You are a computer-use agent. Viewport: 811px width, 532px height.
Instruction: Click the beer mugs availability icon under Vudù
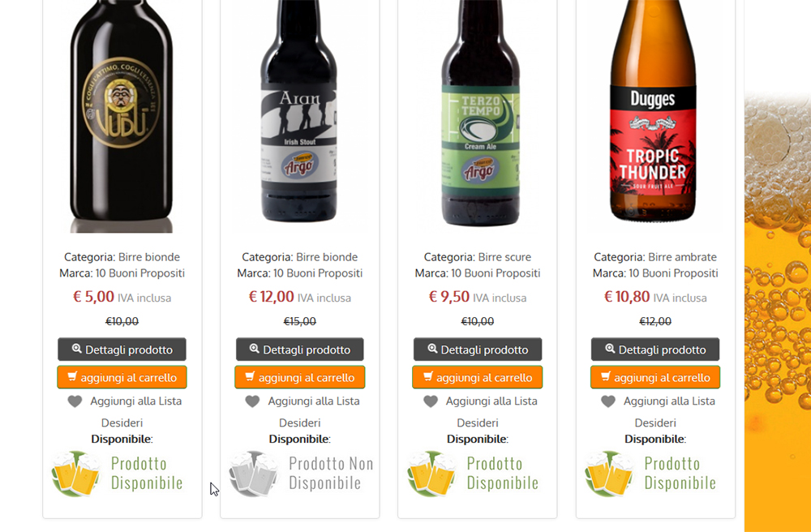[x=76, y=474]
